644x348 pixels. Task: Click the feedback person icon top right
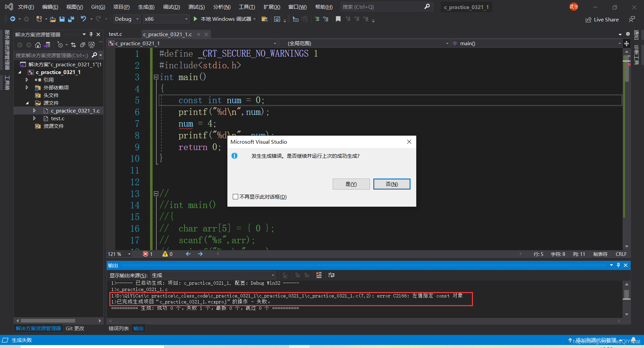632,19
